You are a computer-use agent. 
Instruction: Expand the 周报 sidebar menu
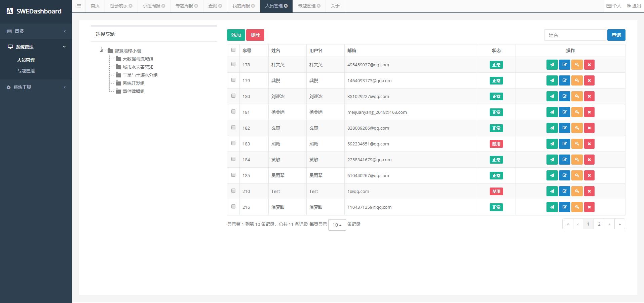coord(36,31)
